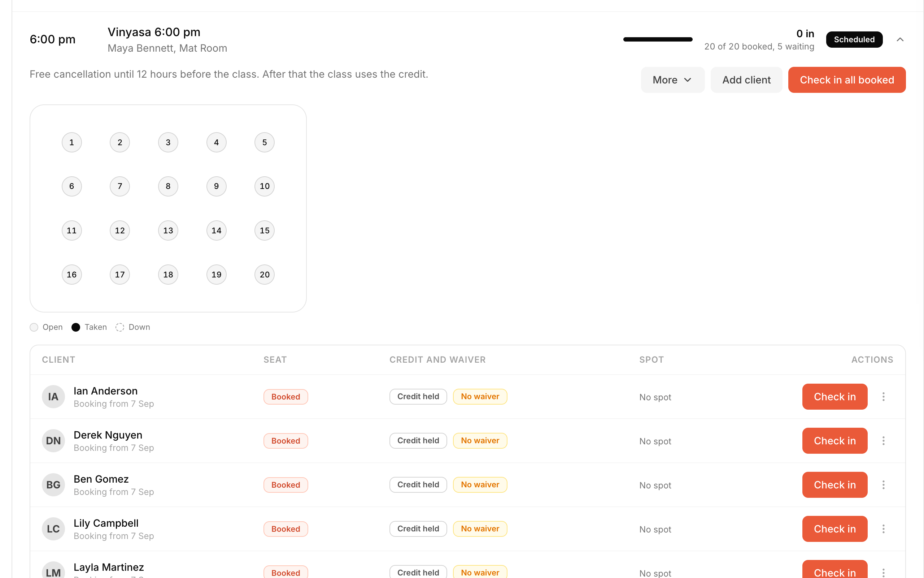Image resolution: width=924 pixels, height=578 pixels.
Task: Click the Taken legend marker
Action: [75, 327]
